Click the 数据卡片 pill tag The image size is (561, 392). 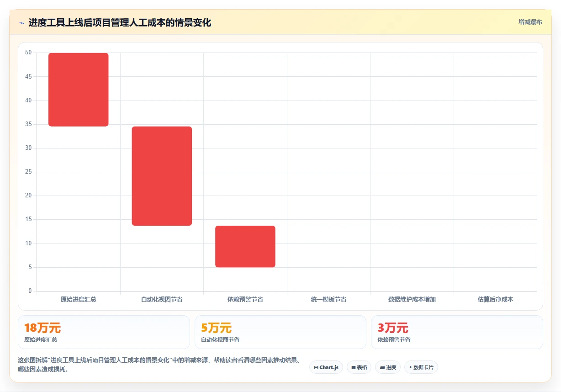(421, 367)
